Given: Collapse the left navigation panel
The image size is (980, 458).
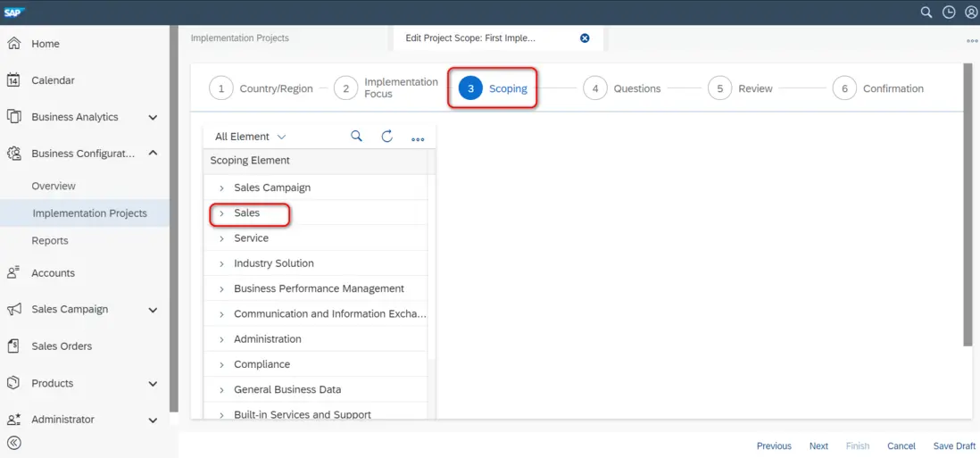Looking at the screenshot, I should pyautogui.click(x=14, y=443).
